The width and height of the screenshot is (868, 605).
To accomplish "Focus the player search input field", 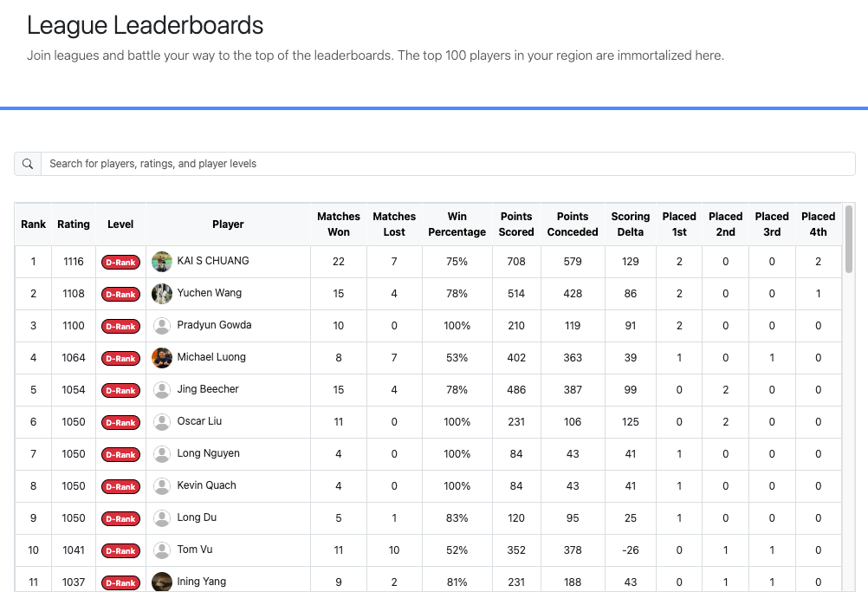I will 448,164.
